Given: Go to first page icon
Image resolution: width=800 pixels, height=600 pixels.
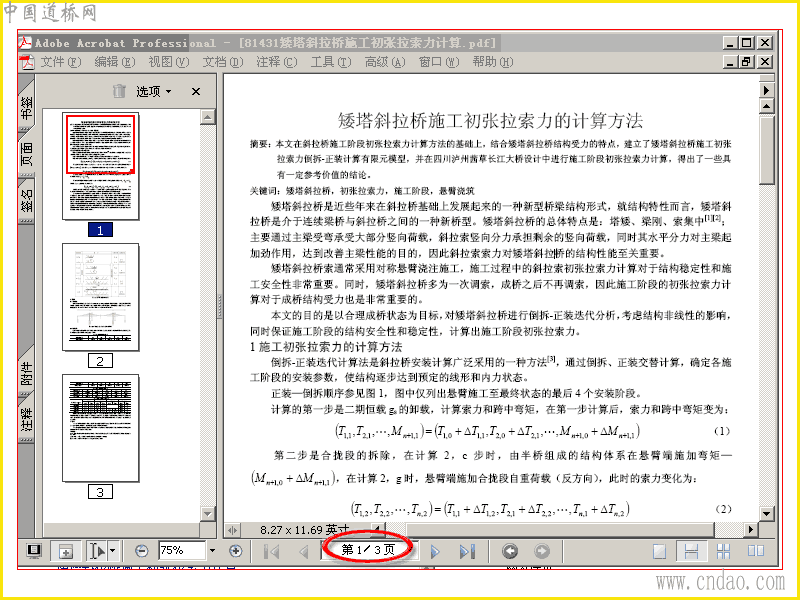Looking at the screenshot, I should tap(271, 552).
